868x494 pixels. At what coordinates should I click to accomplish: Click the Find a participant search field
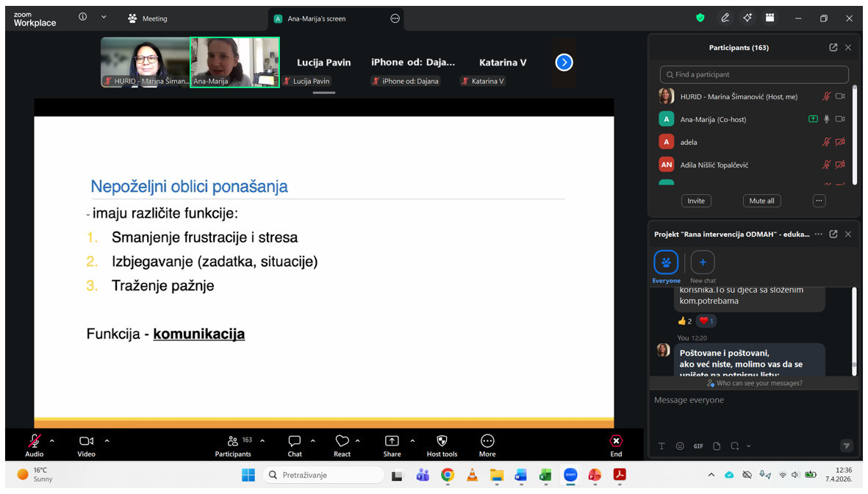(x=754, y=74)
